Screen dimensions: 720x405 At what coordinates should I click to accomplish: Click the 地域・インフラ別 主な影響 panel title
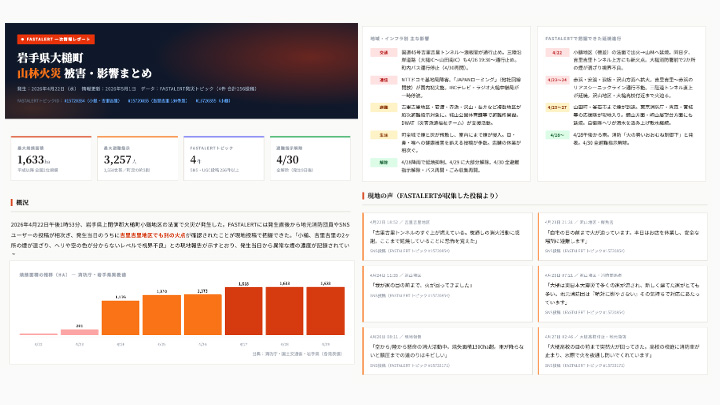399,39
